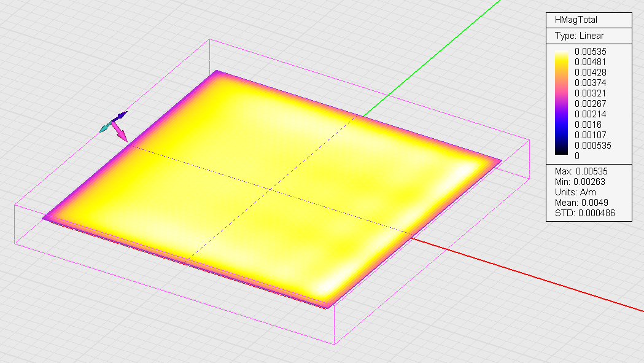Click the 0.00267 scale label
This screenshot has height=363, width=644.
tap(590, 104)
